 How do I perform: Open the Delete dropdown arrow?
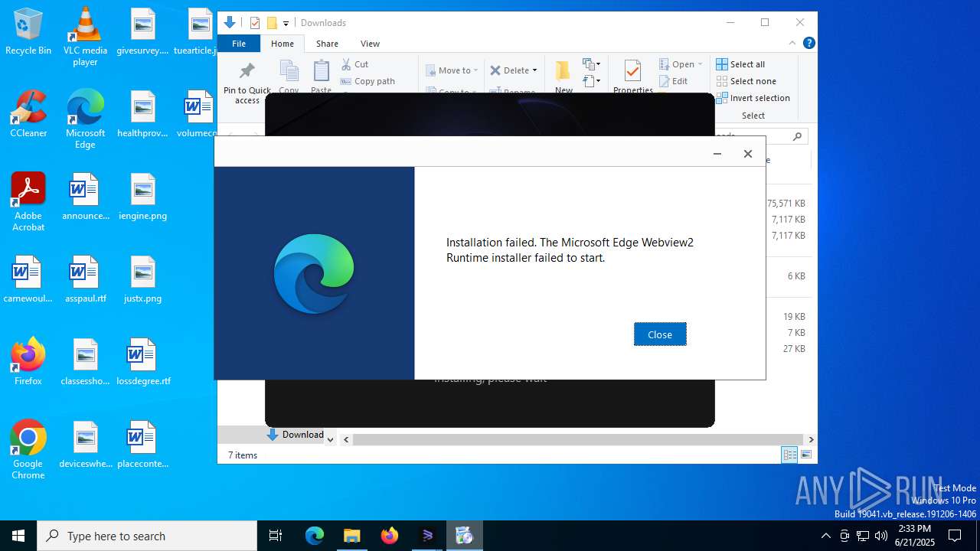tap(534, 70)
